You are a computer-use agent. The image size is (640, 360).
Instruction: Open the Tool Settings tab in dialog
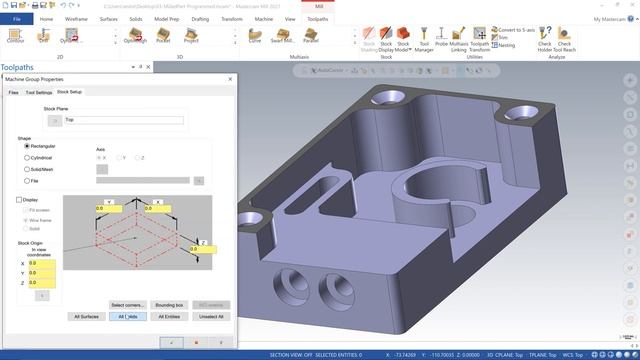pos(39,92)
